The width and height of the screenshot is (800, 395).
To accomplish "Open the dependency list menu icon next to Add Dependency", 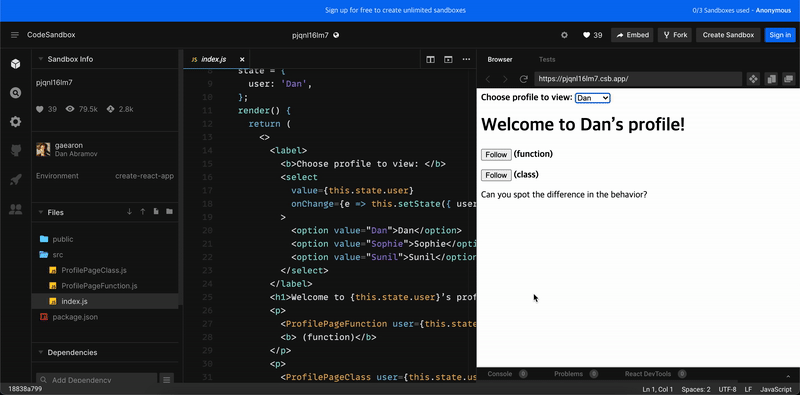I will coord(166,380).
